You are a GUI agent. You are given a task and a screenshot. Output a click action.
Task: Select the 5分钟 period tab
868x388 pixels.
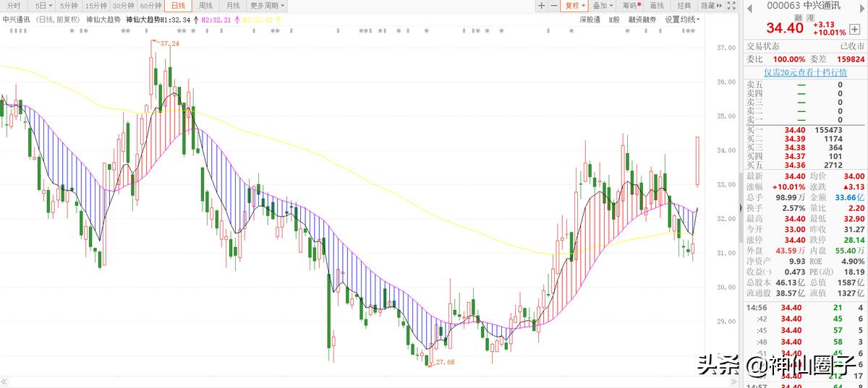69,6
